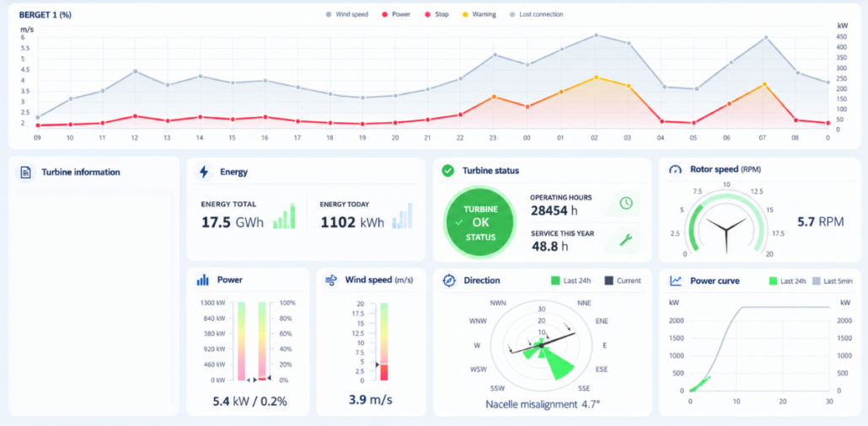This screenshot has width=868, height=426.
Task: Click the ESE compass label
Action: [601, 369]
